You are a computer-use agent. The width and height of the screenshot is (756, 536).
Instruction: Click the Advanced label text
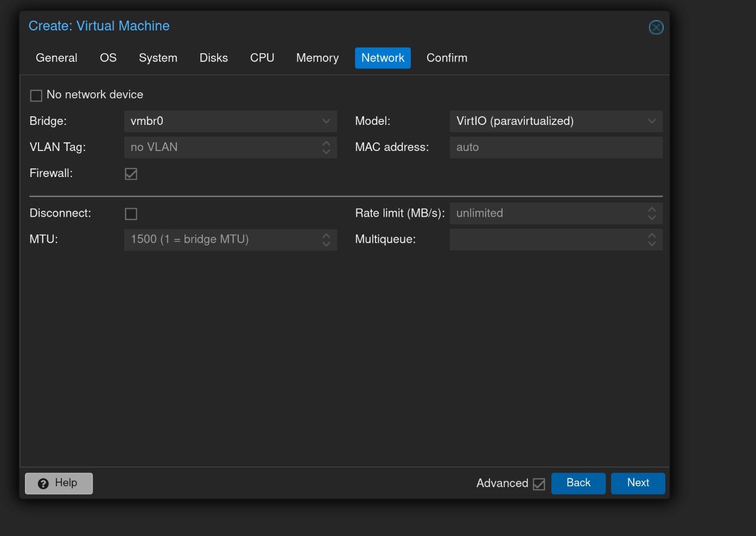pos(502,483)
